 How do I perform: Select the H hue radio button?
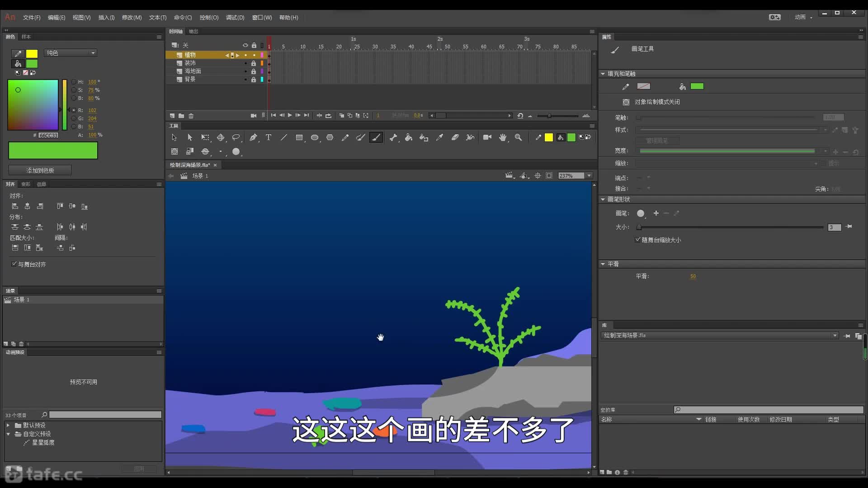73,82
